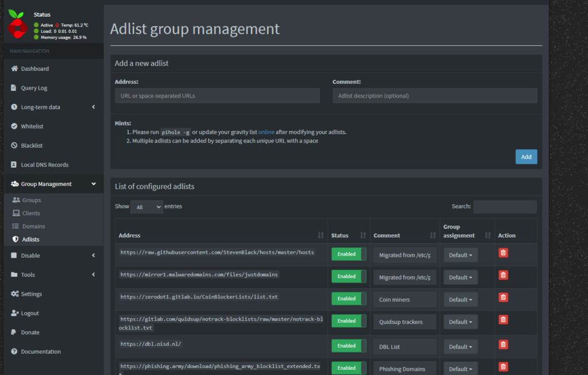Edit the 'Quidsup trackers' comment field

pos(405,322)
